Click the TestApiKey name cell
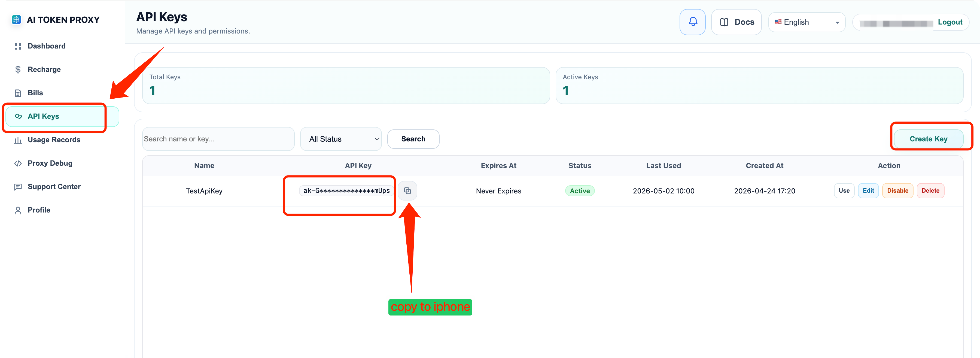 204,191
